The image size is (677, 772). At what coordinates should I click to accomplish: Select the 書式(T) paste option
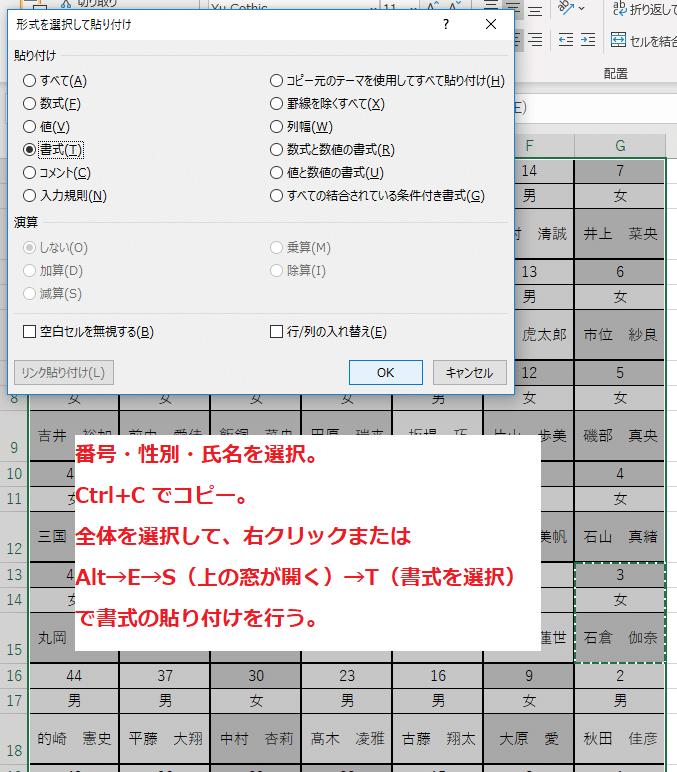point(53,150)
